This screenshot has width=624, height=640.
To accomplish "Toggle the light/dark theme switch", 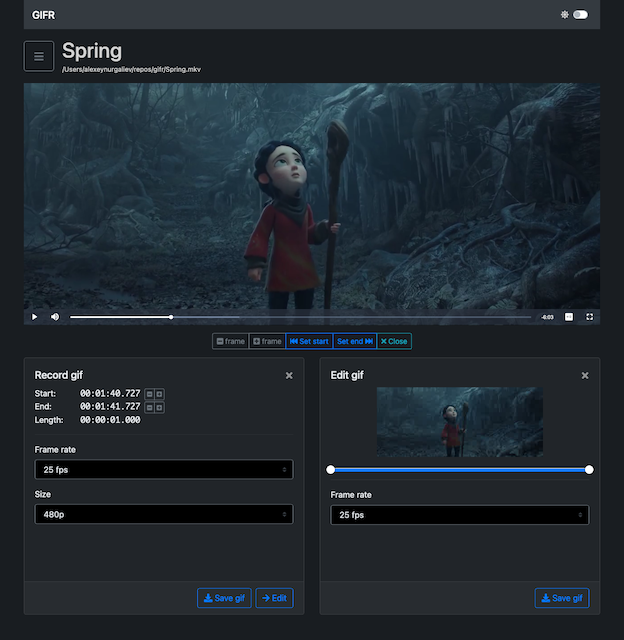I will pyautogui.click(x=580, y=15).
